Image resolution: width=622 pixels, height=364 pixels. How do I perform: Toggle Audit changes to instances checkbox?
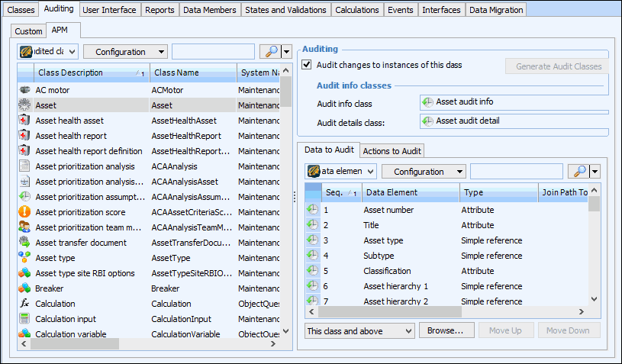point(308,66)
